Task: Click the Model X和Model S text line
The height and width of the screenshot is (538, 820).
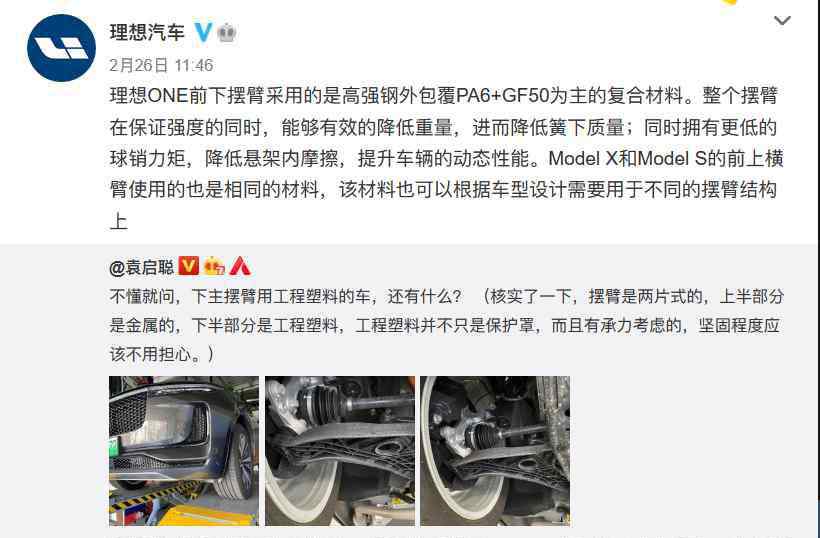Action: pyautogui.click(x=446, y=158)
